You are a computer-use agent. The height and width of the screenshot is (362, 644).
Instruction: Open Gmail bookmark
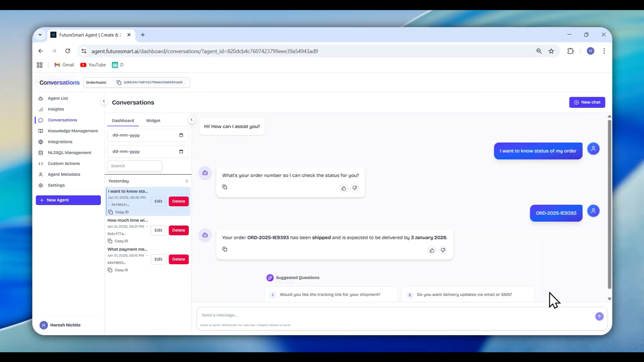64,65
